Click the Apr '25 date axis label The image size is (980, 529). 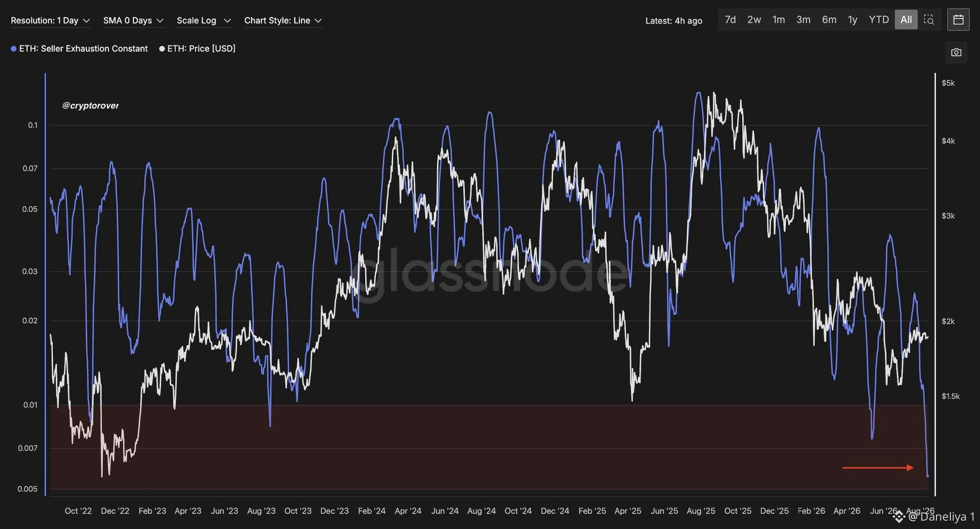click(x=628, y=511)
